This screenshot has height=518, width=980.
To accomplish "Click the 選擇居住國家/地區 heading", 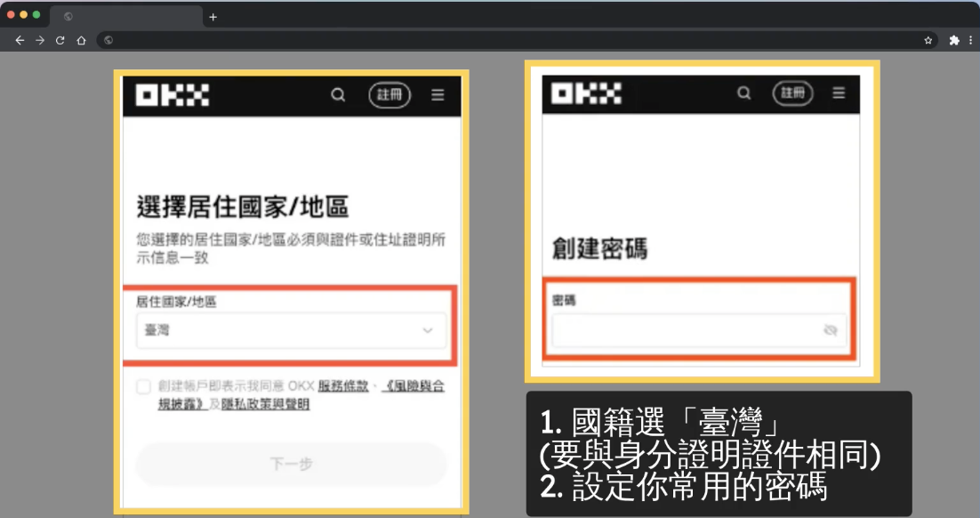I will click(243, 206).
